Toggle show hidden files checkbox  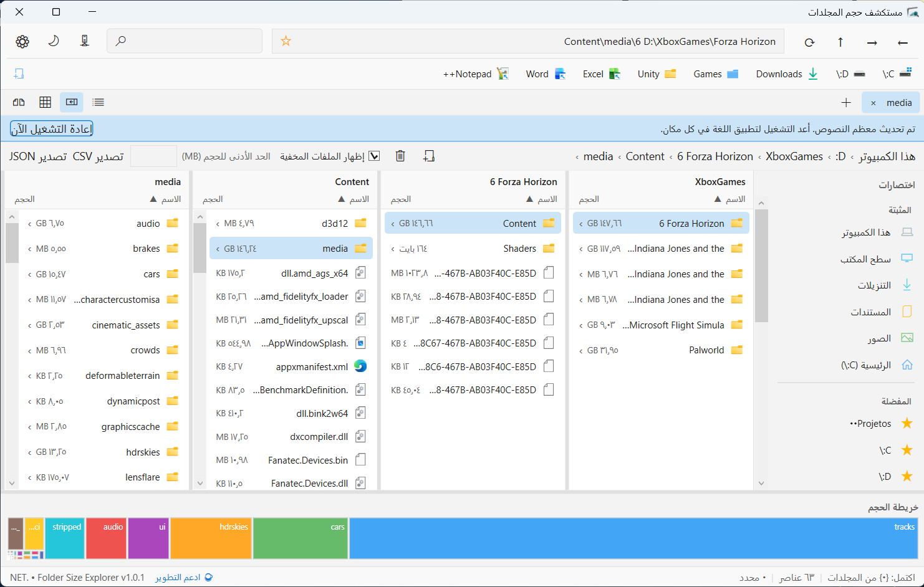[374, 156]
